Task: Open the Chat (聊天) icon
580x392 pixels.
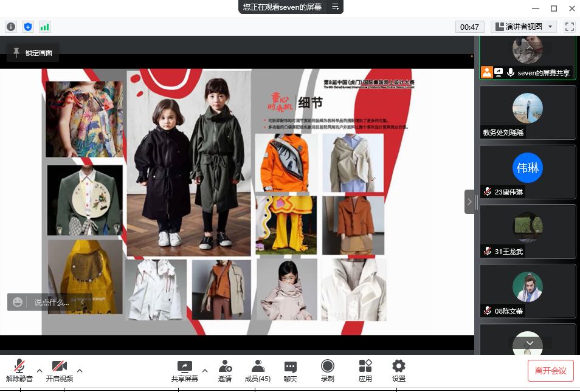Action: 291,370
